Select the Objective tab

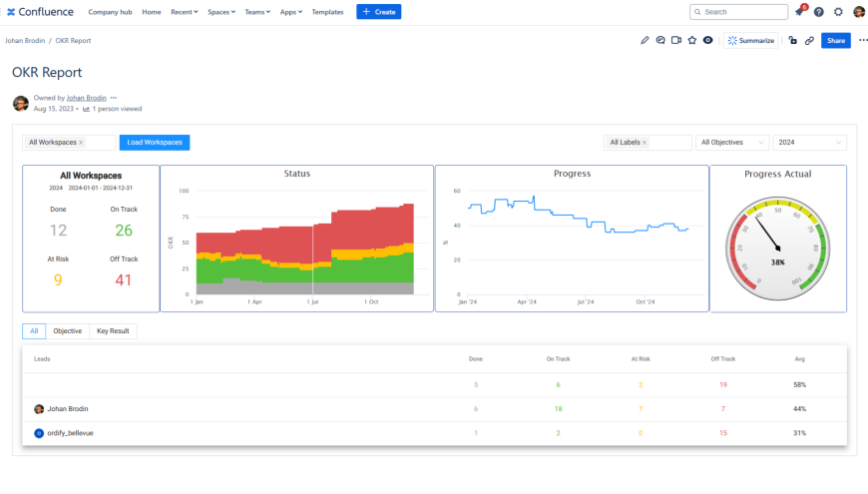pyautogui.click(x=67, y=330)
